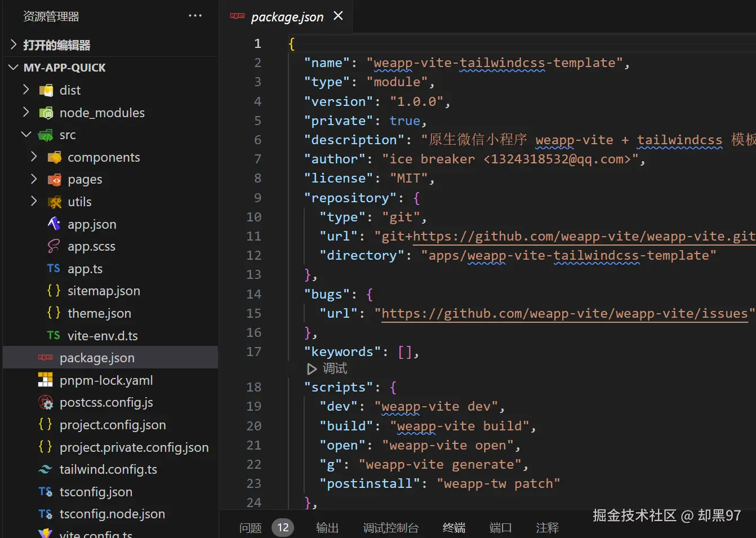Expand the components folder chevron
Viewport: 756px width, 538px height.
click(34, 157)
